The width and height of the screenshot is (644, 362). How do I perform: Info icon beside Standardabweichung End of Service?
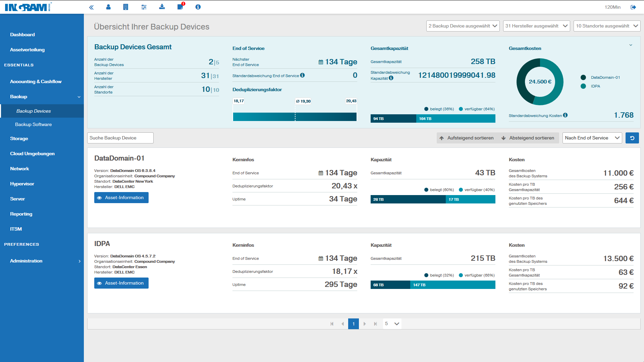click(303, 75)
